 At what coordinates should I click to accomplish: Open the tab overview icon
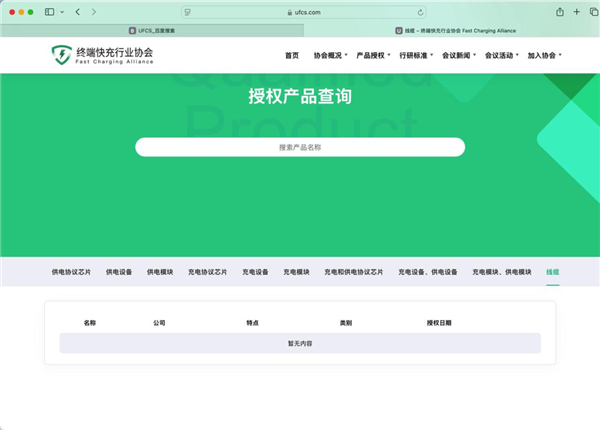coord(591,11)
